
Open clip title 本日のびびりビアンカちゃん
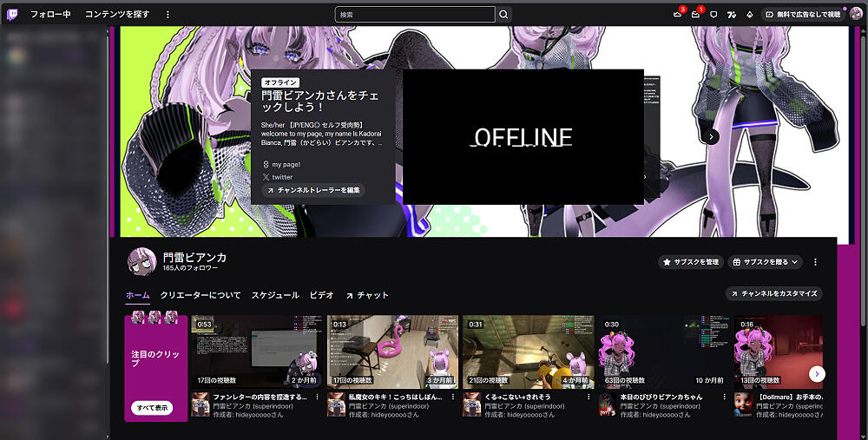661,397
